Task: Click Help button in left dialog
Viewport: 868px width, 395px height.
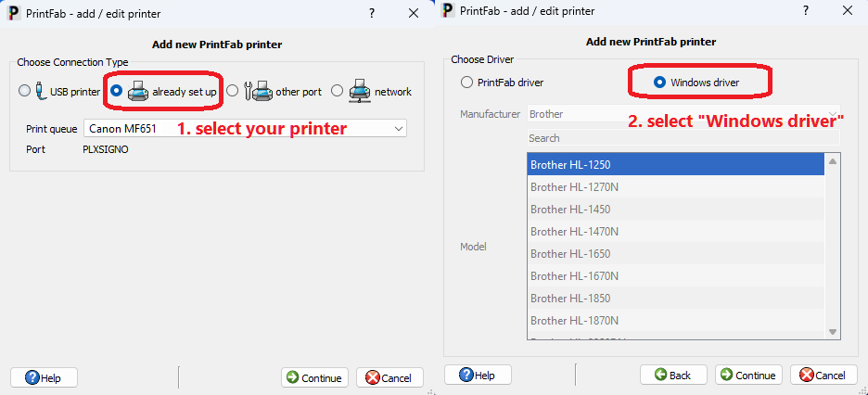Action: [44, 378]
